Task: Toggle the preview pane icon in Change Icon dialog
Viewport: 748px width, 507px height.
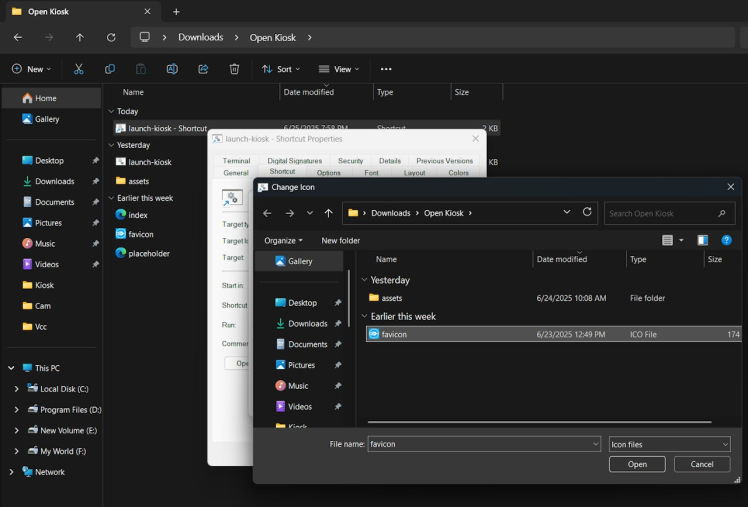Action: (702, 240)
